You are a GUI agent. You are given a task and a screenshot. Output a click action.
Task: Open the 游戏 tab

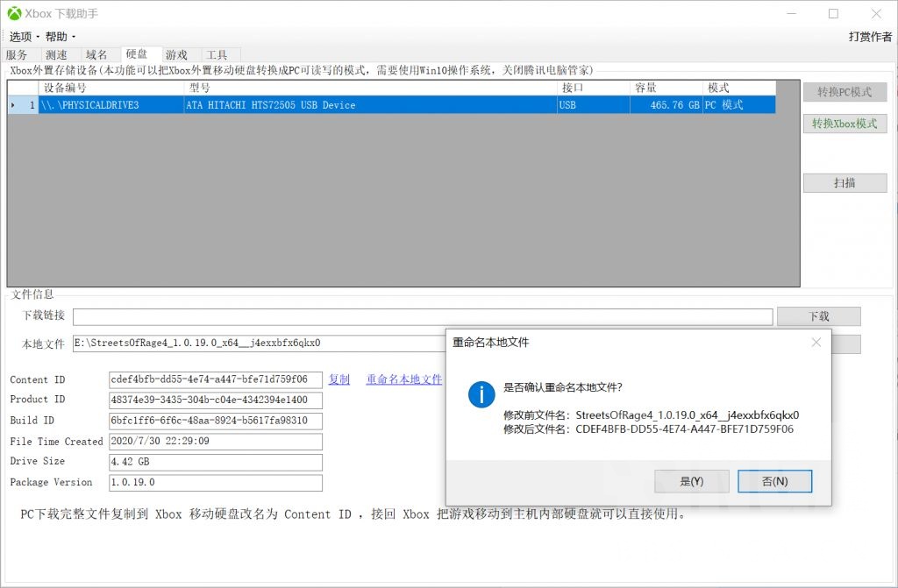coord(177,53)
